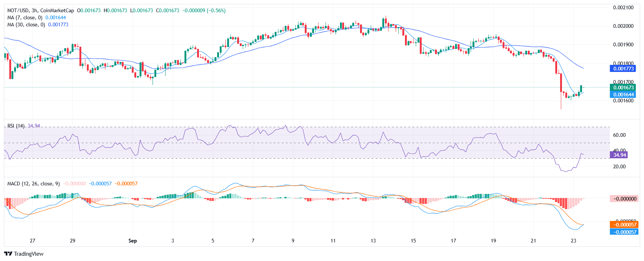
Task: Click the 20.00 level on RSI axis
Action: point(619,166)
